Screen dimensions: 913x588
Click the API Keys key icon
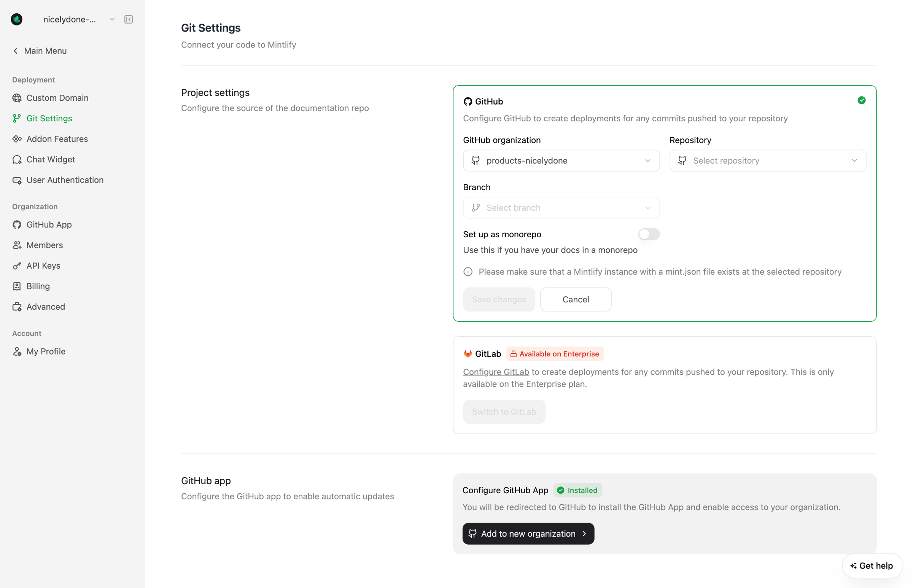point(17,266)
